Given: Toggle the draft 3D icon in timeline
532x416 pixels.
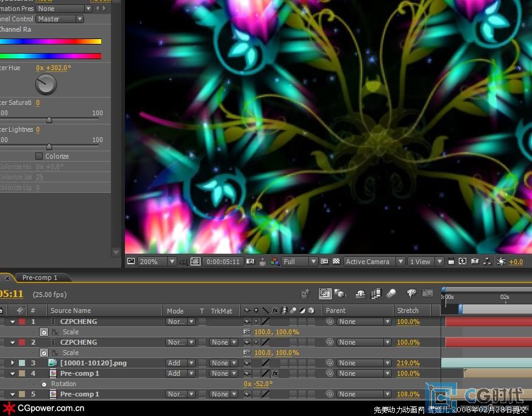Looking at the screenshot, I should tap(339, 293).
